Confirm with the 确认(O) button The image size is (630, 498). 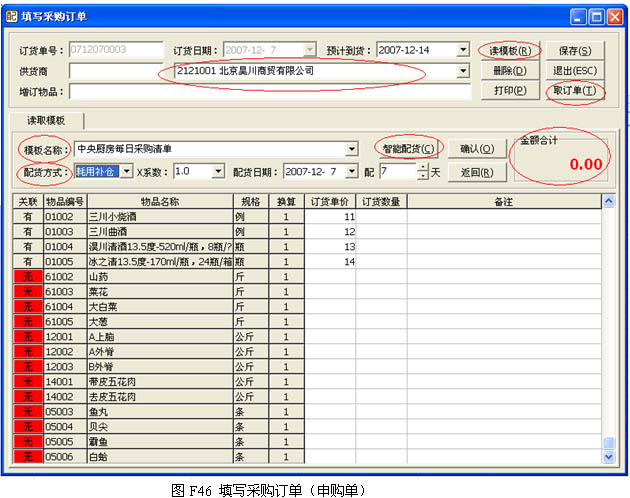(476, 149)
